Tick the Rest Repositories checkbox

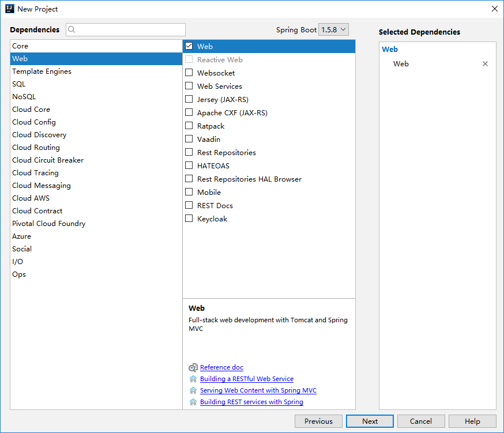click(x=189, y=152)
